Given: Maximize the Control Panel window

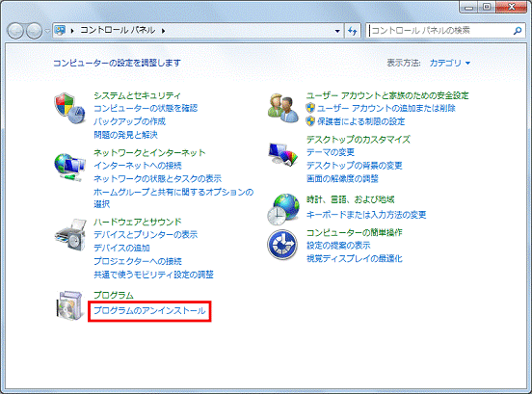Looking at the screenshot, I should 487,7.
